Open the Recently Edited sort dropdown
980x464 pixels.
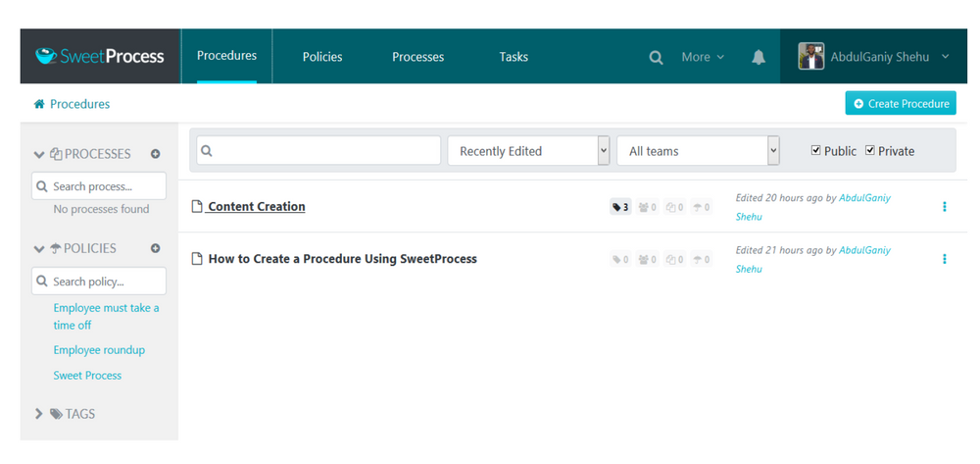[x=529, y=151]
